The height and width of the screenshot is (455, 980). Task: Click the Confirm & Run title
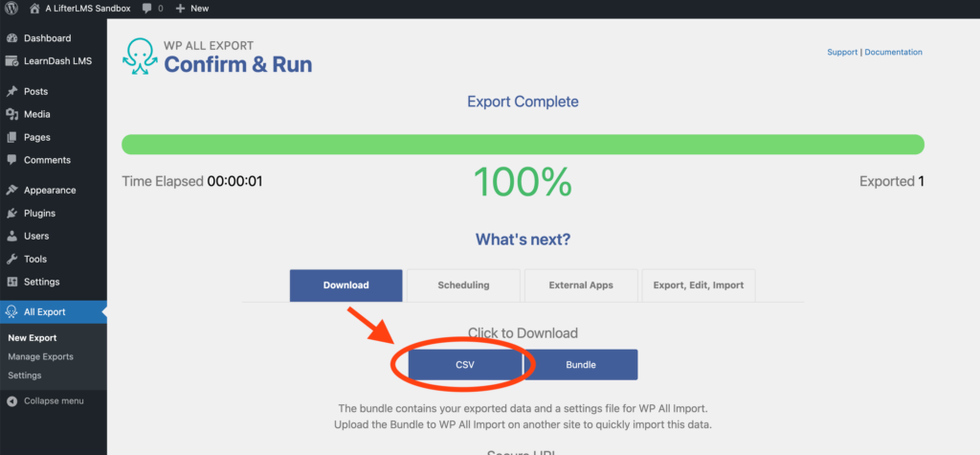238,64
